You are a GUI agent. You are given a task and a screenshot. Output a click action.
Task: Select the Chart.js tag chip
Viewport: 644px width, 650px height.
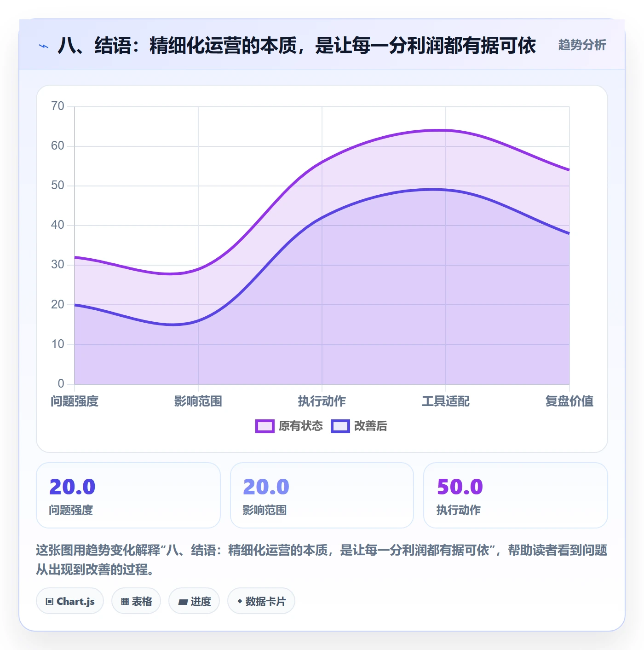70,601
